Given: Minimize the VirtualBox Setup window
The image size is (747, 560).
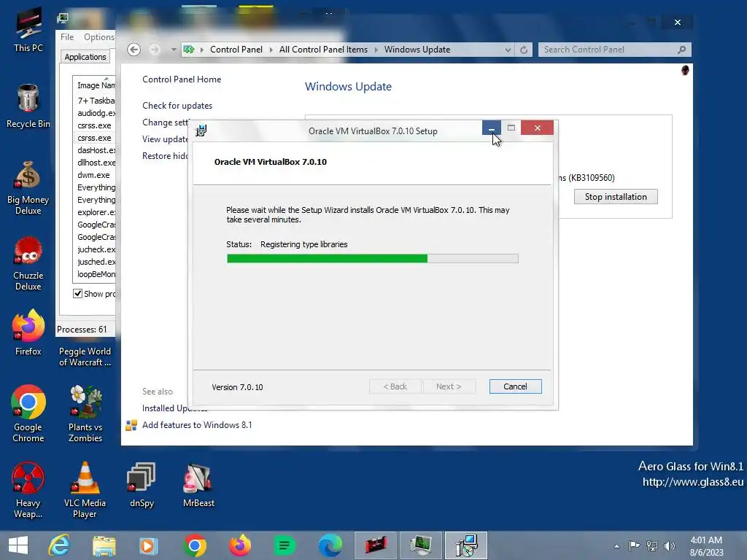Looking at the screenshot, I should point(491,128).
